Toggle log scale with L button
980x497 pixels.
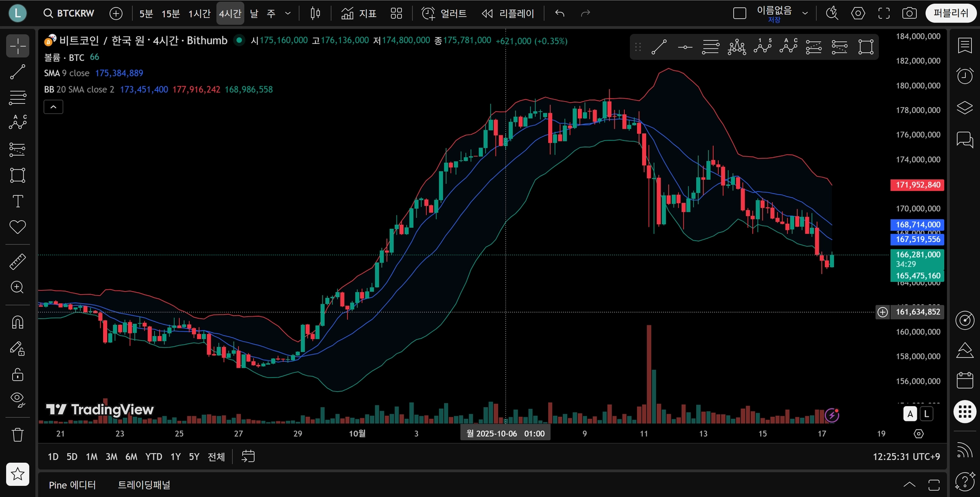[926, 414]
